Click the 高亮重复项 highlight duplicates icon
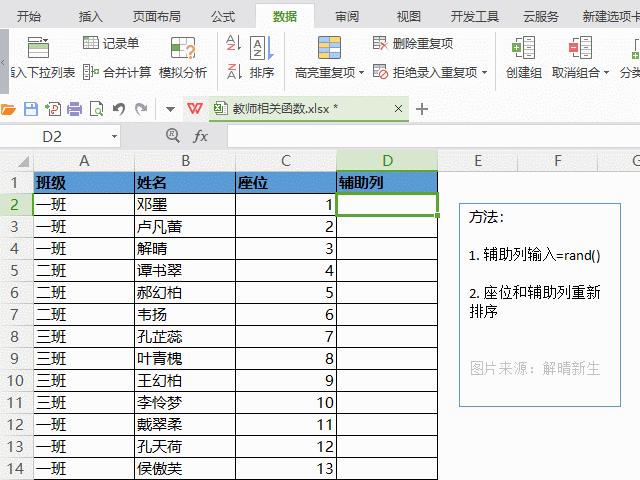 point(329,48)
